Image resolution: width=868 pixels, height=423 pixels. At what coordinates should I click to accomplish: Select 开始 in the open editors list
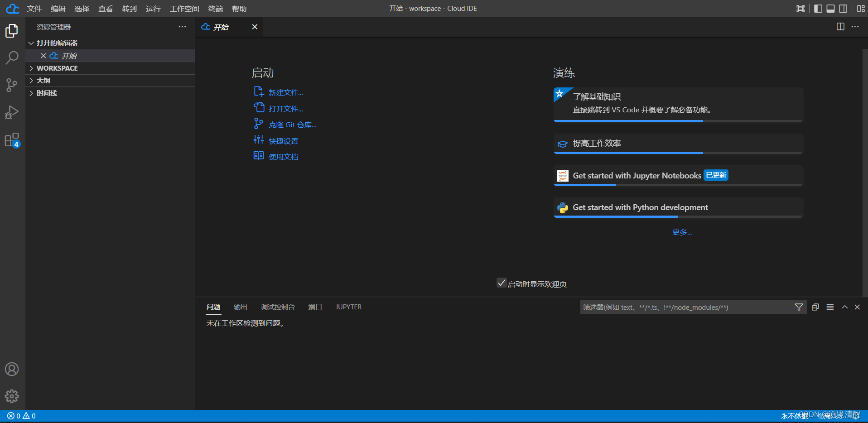coord(111,56)
